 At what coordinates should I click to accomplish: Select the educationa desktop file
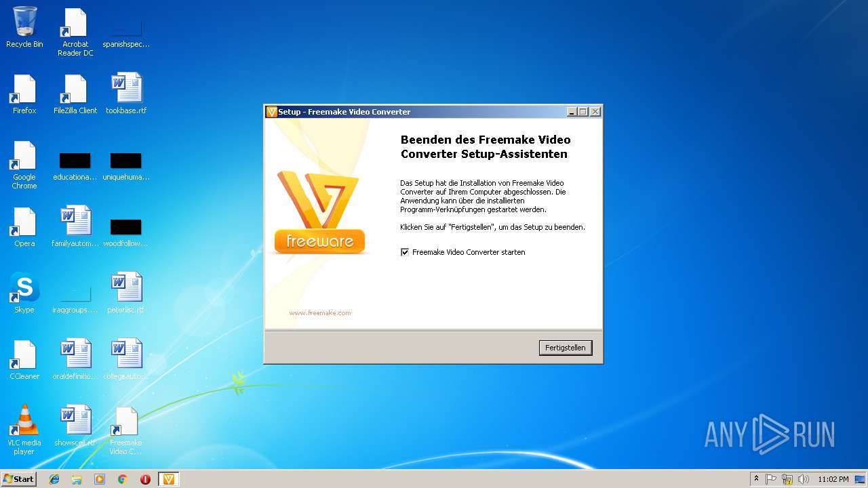click(x=75, y=166)
